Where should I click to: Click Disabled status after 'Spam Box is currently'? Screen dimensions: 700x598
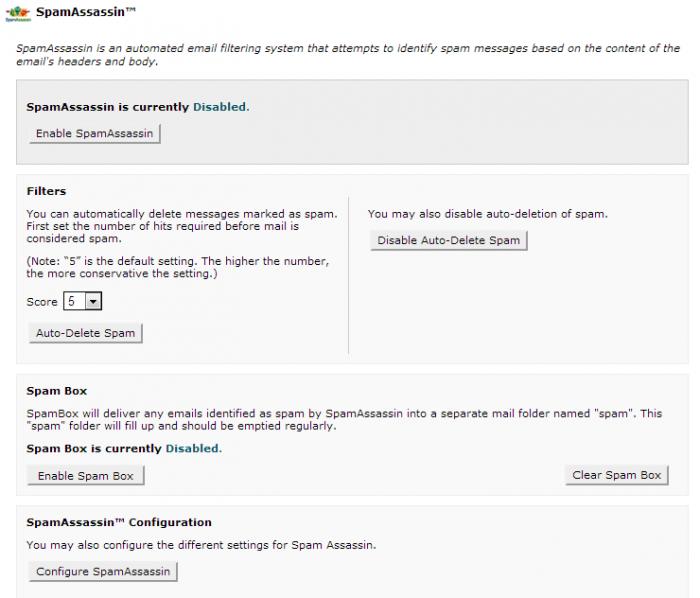192,448
